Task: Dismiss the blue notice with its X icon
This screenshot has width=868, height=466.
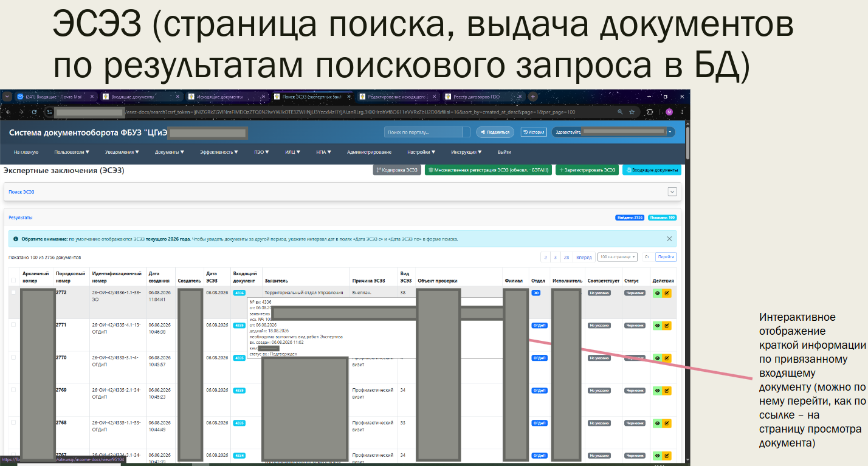Action: pos(669,239)
